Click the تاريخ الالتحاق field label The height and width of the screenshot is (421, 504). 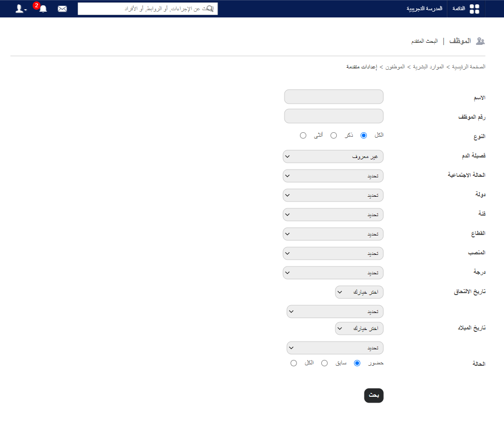point(470,292)
